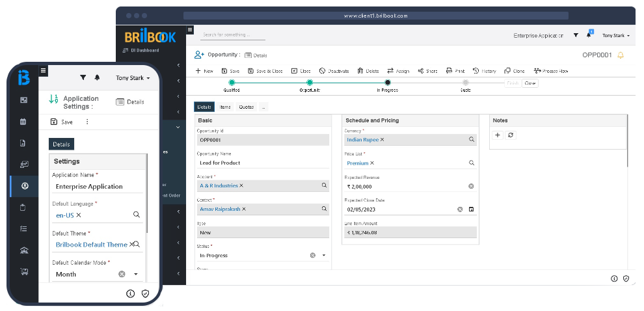
Task: Click the Finish button in the process bar
Action: coord(513,83)
